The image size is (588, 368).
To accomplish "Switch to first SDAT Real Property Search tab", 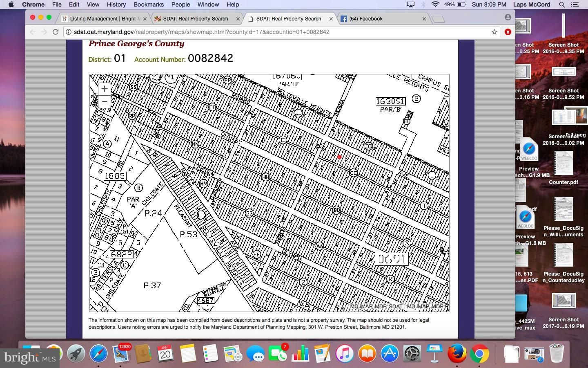I will pos(195,19).
